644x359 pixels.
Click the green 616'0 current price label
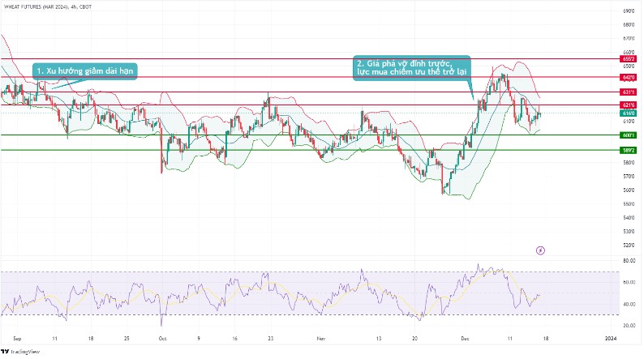(x=629, y=113)
